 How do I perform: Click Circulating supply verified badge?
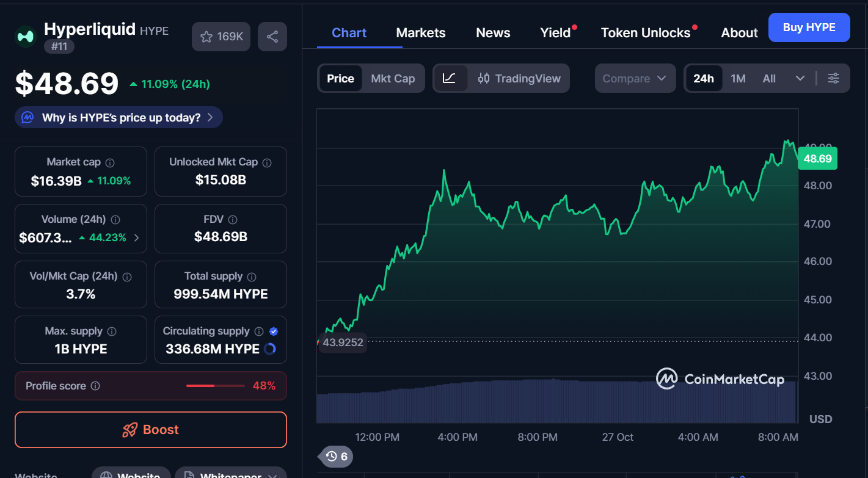[x=274, y=331]
